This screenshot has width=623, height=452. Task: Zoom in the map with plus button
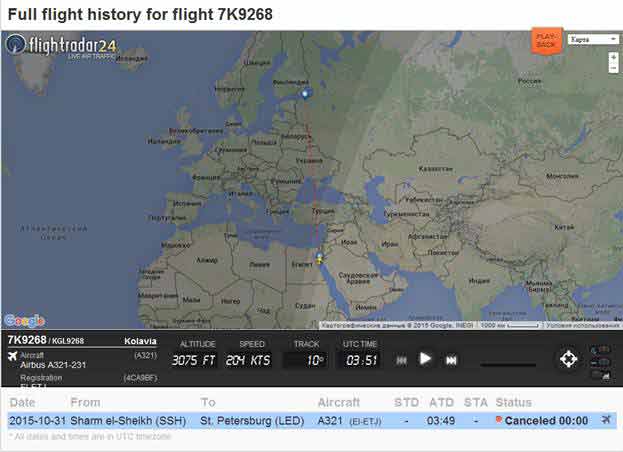pyautogui.click(x=613, y=57)
